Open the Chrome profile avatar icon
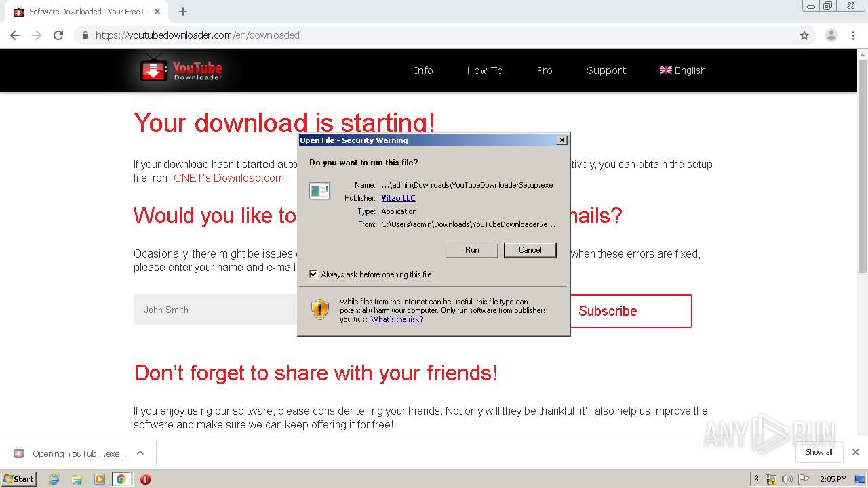This screenshot has height=488, width=868. pos(831,35)
